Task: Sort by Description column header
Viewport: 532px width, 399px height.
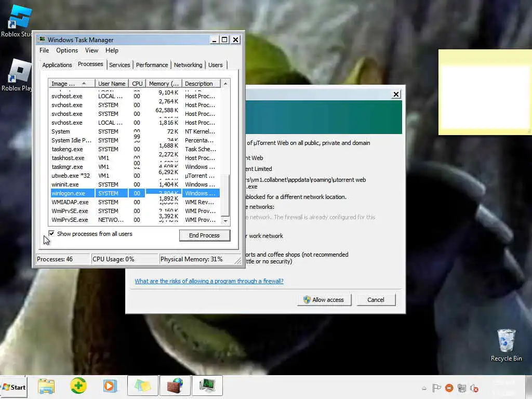Action: point(201,84)
